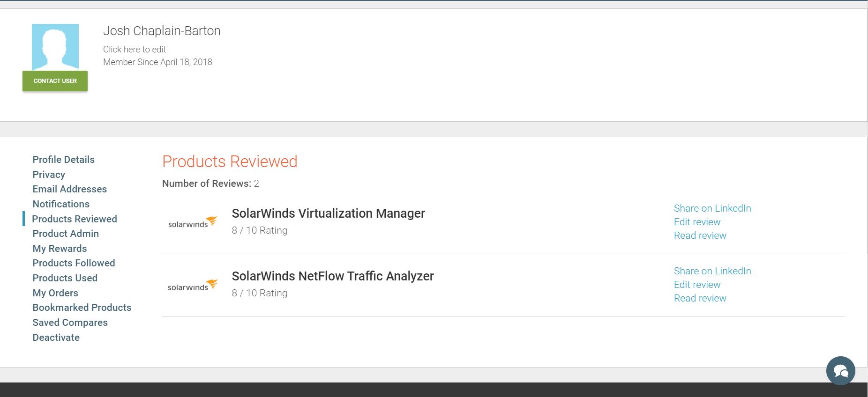Share NetFlow Traffic Analyzer review on LinkedIn
This screenshot has width=868, height=397.
point(712,271)
